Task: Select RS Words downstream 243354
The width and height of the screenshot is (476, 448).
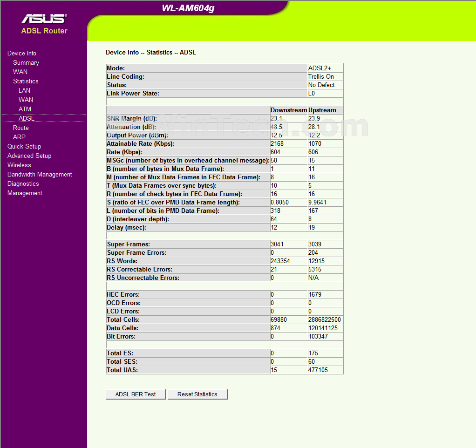Action: point(280,261)
